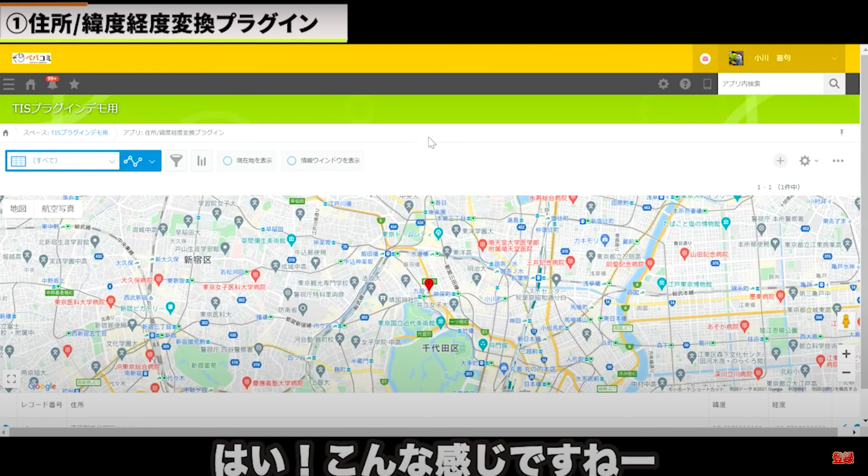868x476 pixels.
Task: Open the app settings gear dropdown
Action: (x=808, y=161)
